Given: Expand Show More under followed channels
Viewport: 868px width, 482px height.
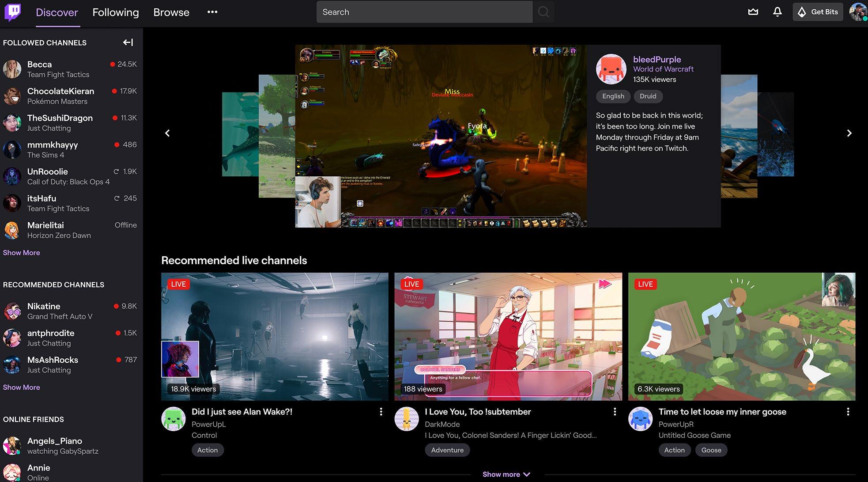Looking at the screenshot, I should point(22,253).
